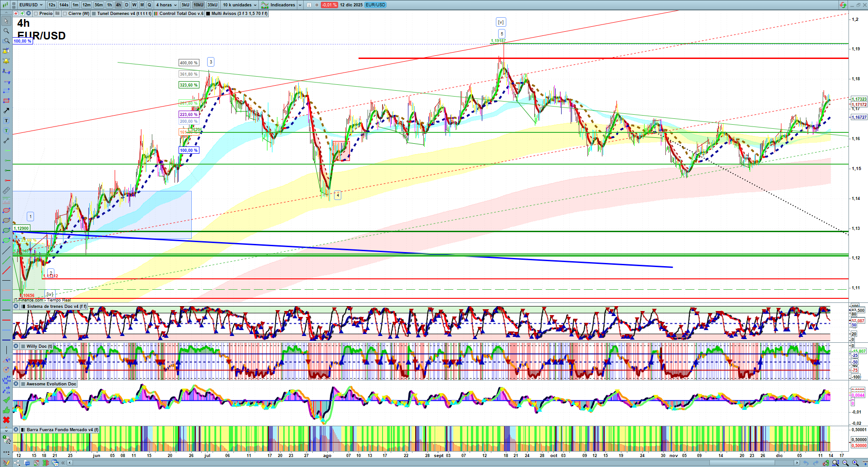Open the EURUSD symbol dropdown
Image resolution: width=868 pixels, height=467 pixels.
[31, 5]
